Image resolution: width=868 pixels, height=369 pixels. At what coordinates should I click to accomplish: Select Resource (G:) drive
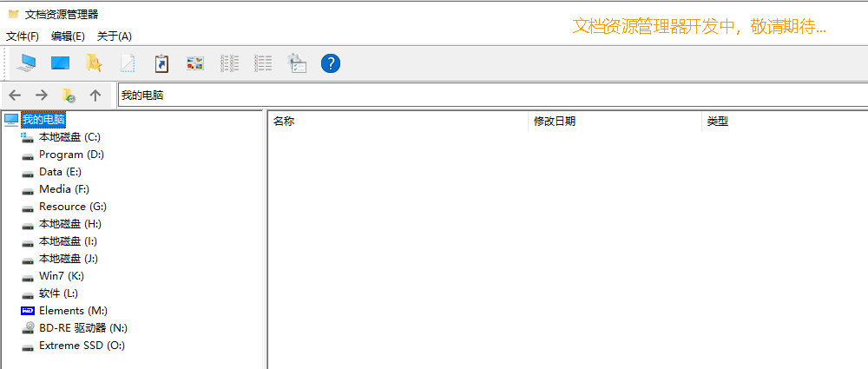pos(73,207)
